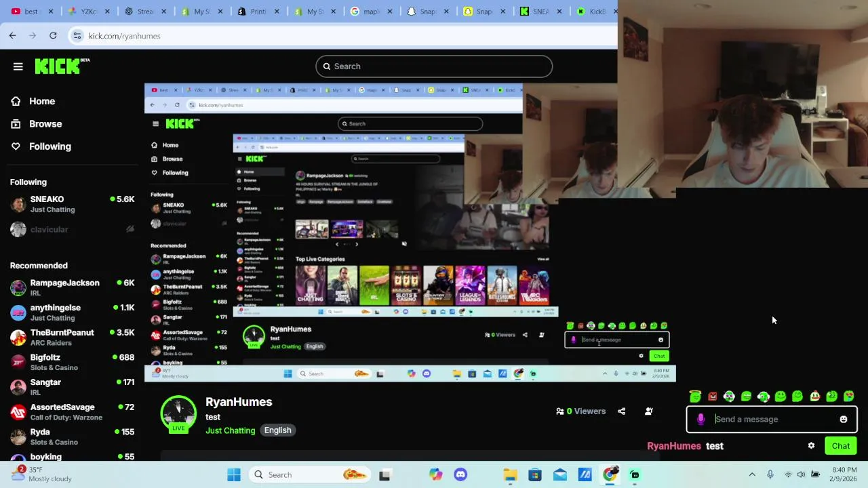Close the YouTube 'best' tab
The height and width of the screenshot is (488, 868).
52,12
